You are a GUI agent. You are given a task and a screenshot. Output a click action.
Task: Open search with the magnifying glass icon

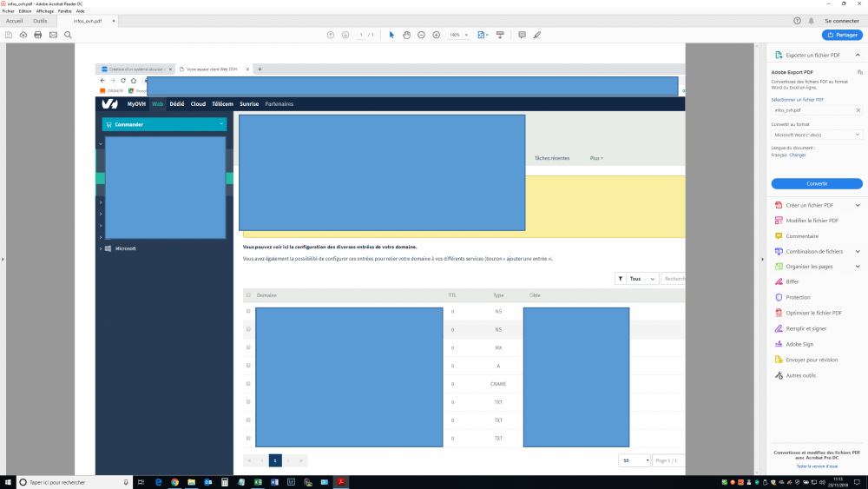pos(68,35)
